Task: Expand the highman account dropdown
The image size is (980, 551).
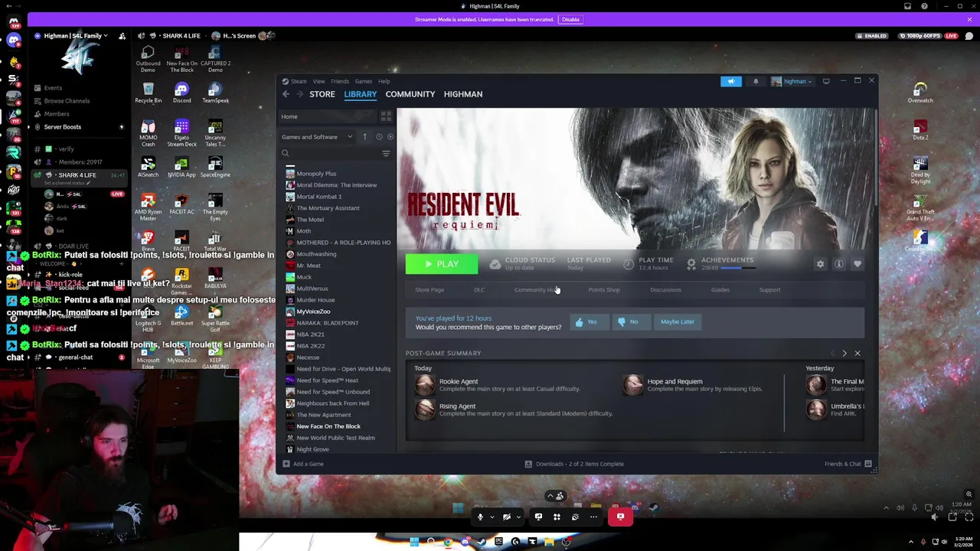Action: (x=792, y=81)
